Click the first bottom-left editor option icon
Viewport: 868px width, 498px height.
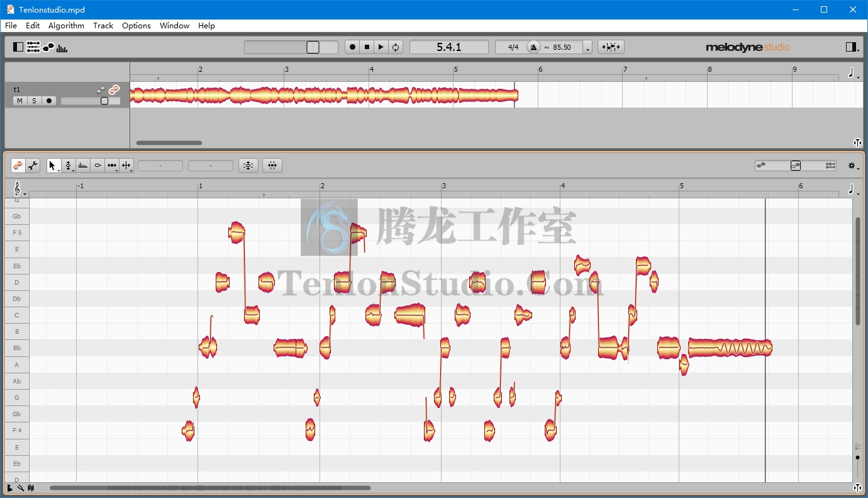coord(10,488)
